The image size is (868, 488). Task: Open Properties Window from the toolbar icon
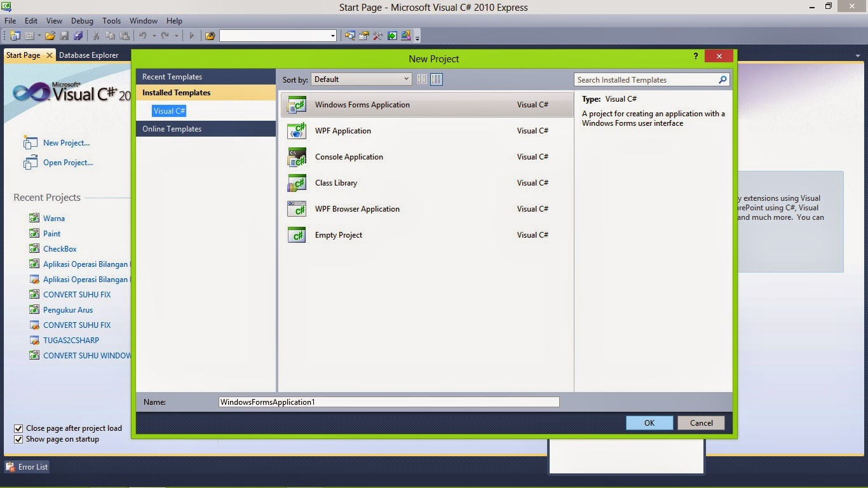click(363, 36)
